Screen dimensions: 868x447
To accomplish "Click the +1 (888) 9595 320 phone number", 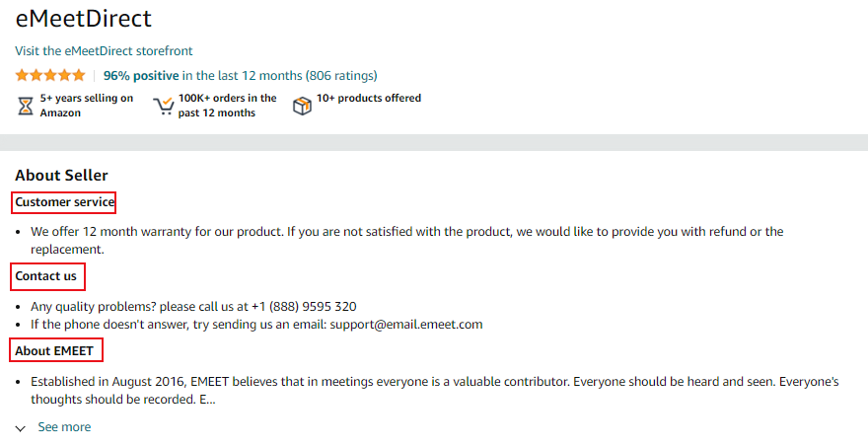I will coord(304,306).
